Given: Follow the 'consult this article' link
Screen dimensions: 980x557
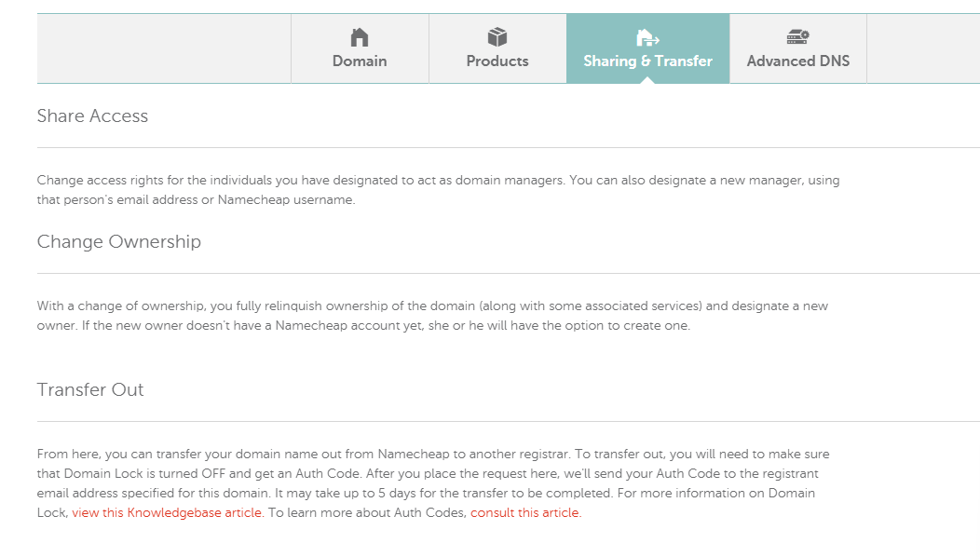Looking at the screenshot, I should tap(525, 513).
